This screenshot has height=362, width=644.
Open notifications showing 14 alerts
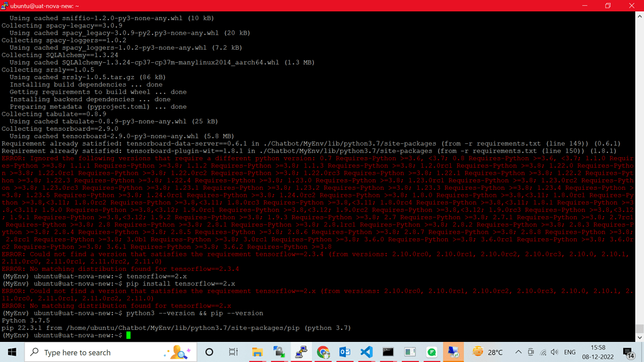pyautogui.click(x=627, y=352)
